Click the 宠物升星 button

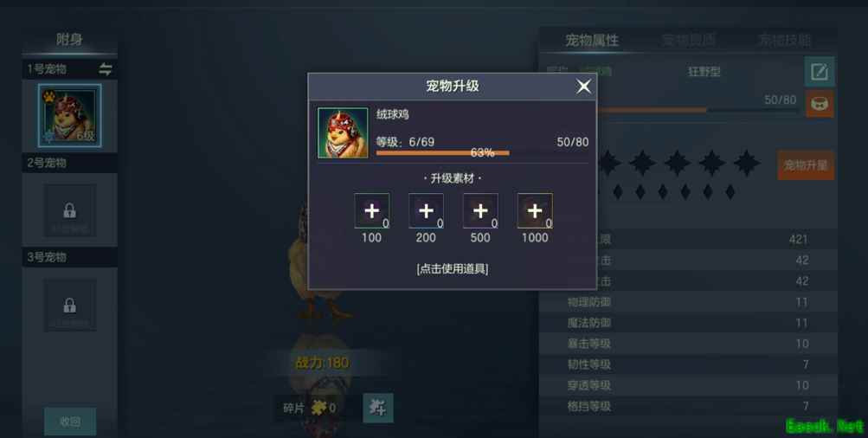pos(806,165)
